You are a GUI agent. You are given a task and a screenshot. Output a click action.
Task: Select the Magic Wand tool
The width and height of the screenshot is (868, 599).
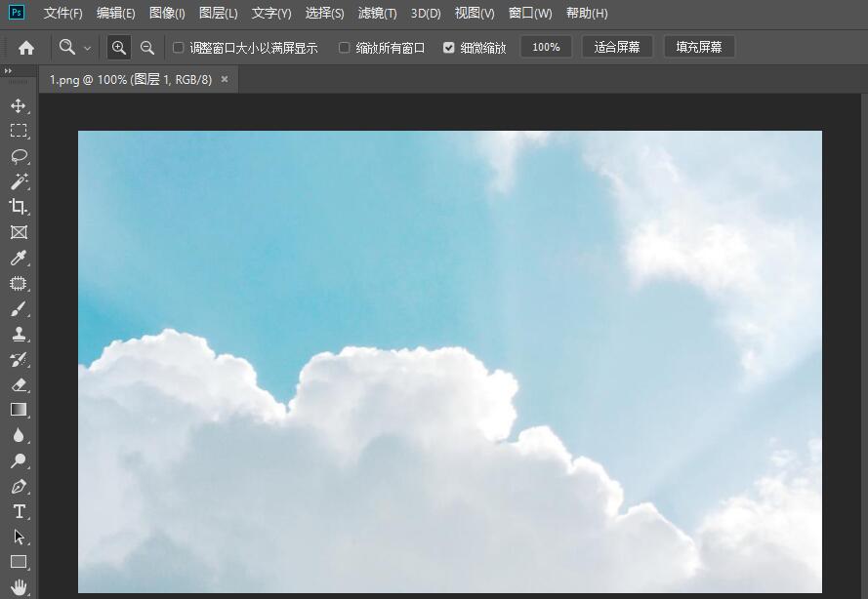pos(19,181)
